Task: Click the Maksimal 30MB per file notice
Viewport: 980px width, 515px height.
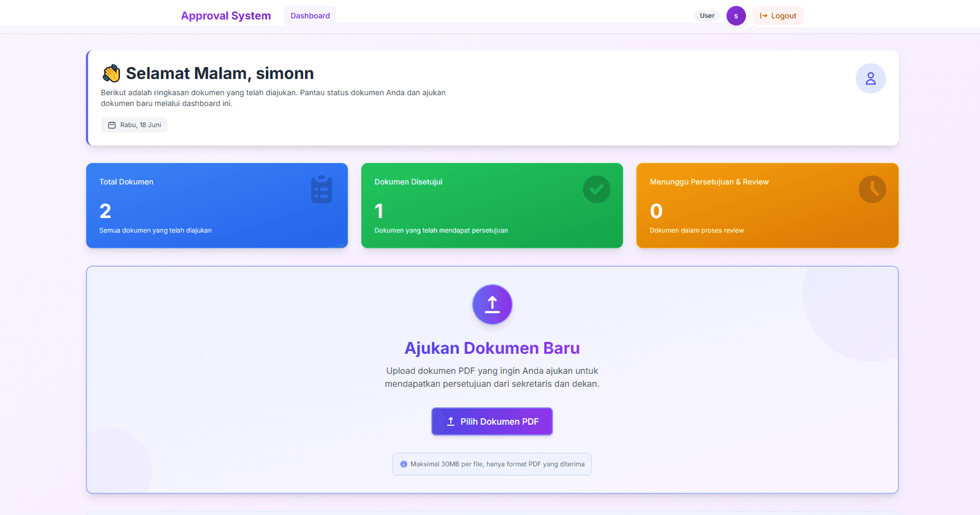Action: tap(492, 464)
